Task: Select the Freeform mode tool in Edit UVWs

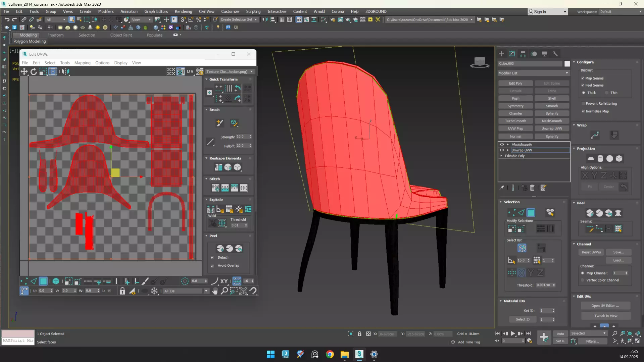Action: click(x=53, y=71)
